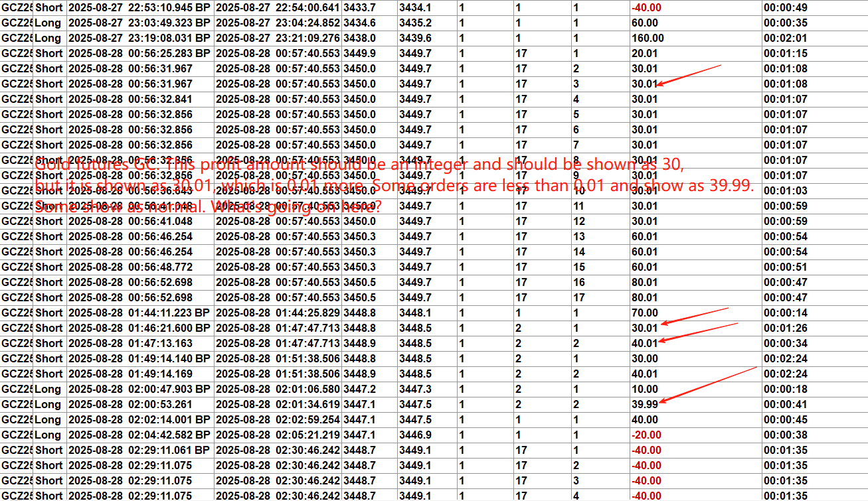
Task: Click the entry price 3447.2 cell
Action: (x=369, y=389)
